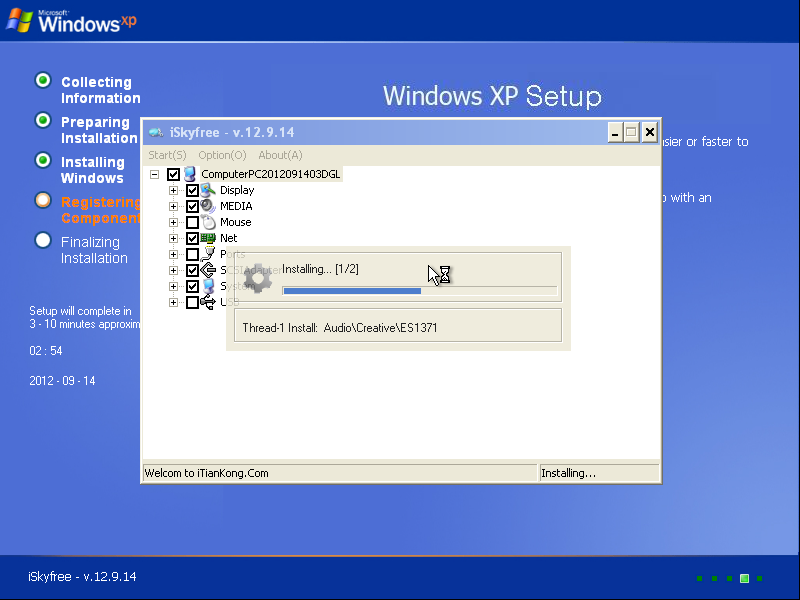Select the Mouse tree label

[x=236, y=222]
